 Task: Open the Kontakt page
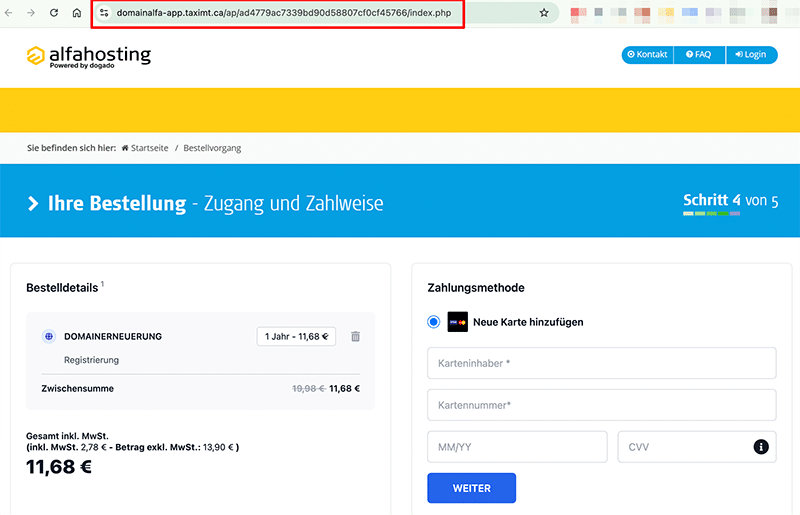pyautogui.click(x=647, y=55)
